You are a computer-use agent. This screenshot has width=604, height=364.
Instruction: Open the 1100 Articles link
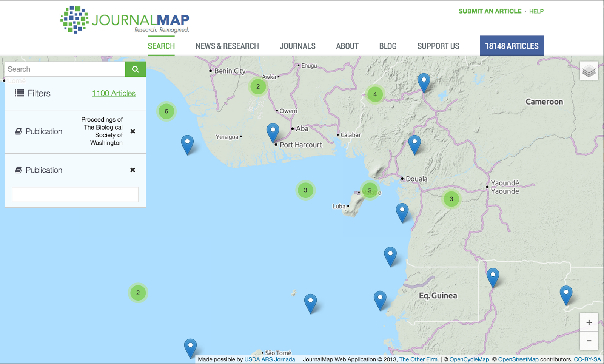pos(114,93)
